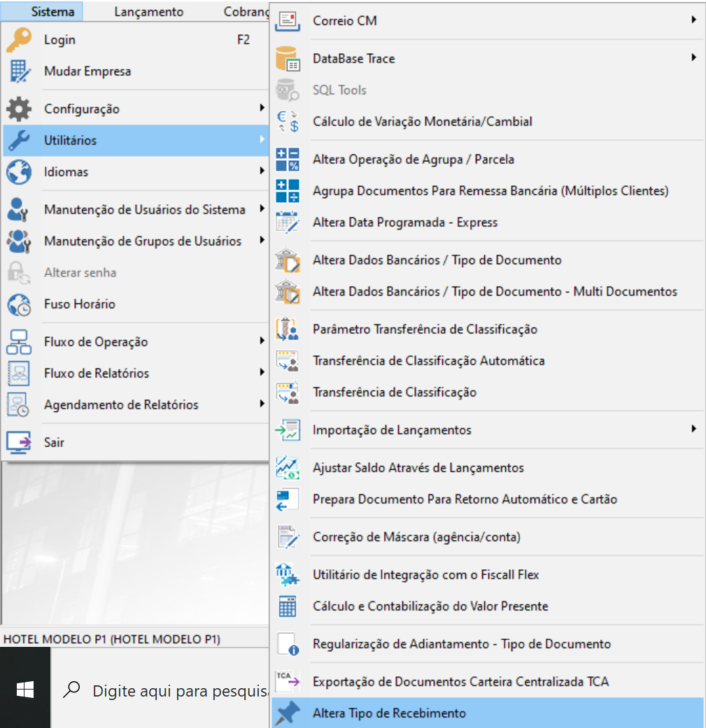The width and height of the screenshot is (706, 728).
Task: Expand the DataBase Trace submenu arrow
Action: point(693,57)
